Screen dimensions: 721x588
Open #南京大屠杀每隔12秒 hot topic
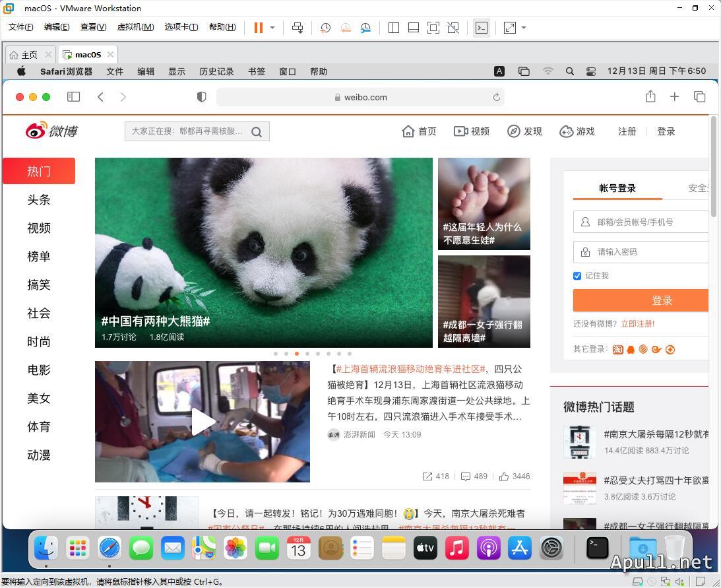[x=656, y=434]
